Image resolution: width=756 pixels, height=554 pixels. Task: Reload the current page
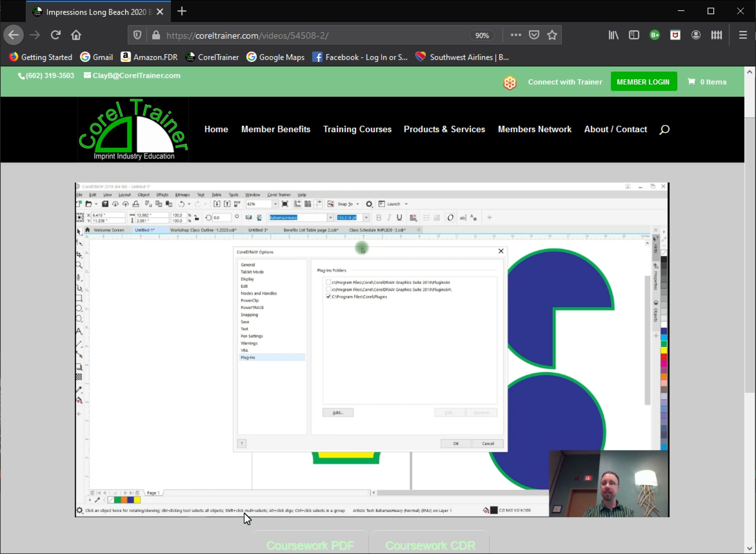click(x=55, y=35)
